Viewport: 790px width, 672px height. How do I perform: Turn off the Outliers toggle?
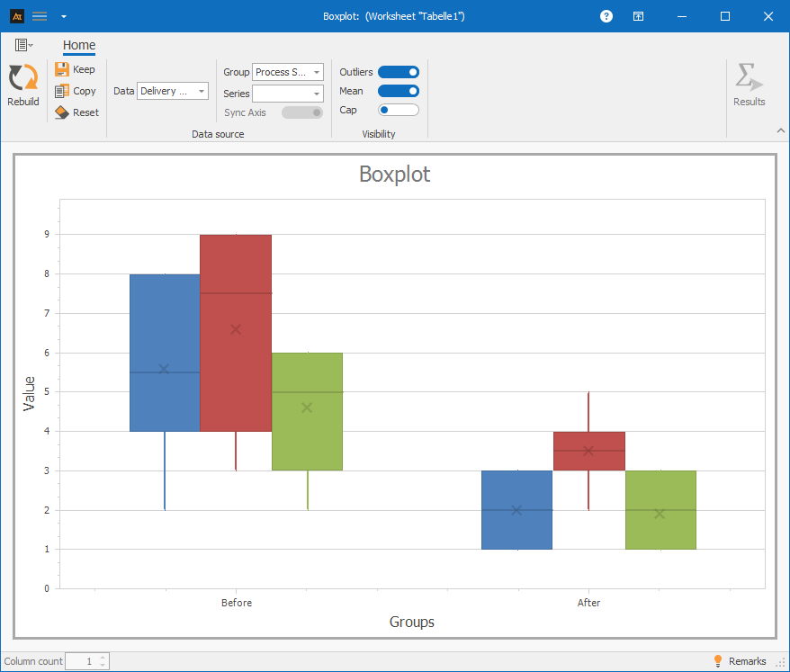[398, 72]
